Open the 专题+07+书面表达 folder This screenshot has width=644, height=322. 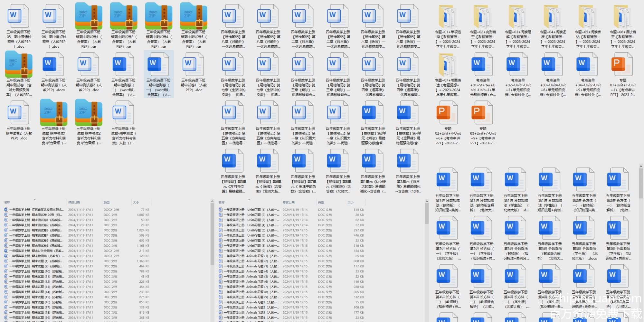click(x=448, y=65)
